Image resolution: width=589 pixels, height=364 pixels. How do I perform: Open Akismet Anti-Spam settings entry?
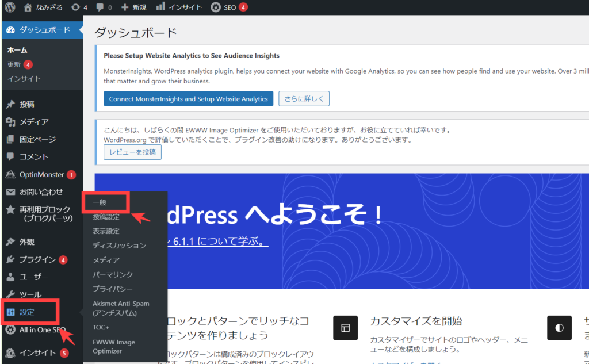tap(121, 308)
